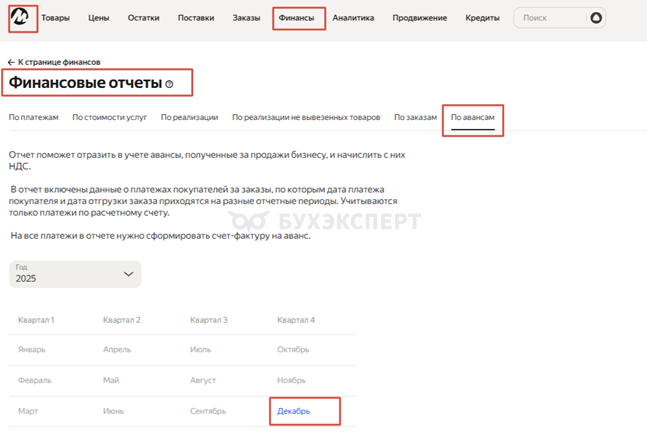Screen dimensions: 647x444
Task: Open the Товары menu item
Action: click(x=55, y=18)
